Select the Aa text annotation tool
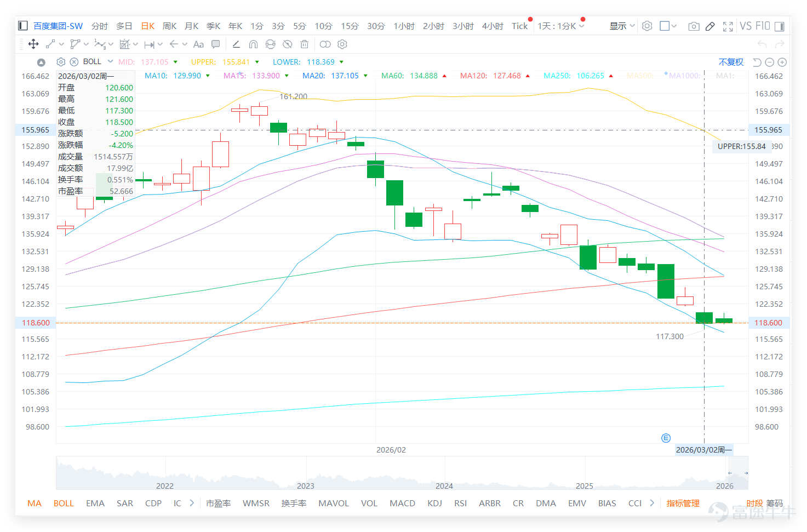This screenshot has height=532, width=807. tap(198, 44)
